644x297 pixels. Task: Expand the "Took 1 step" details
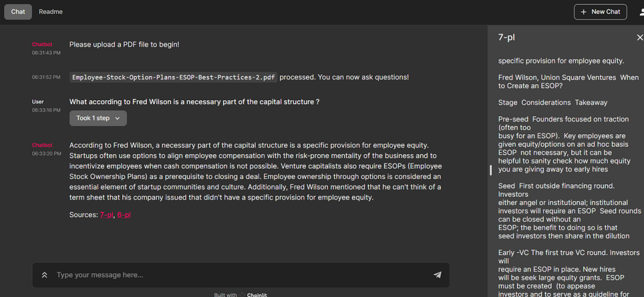pyautogui.click(x=98, y=118)
